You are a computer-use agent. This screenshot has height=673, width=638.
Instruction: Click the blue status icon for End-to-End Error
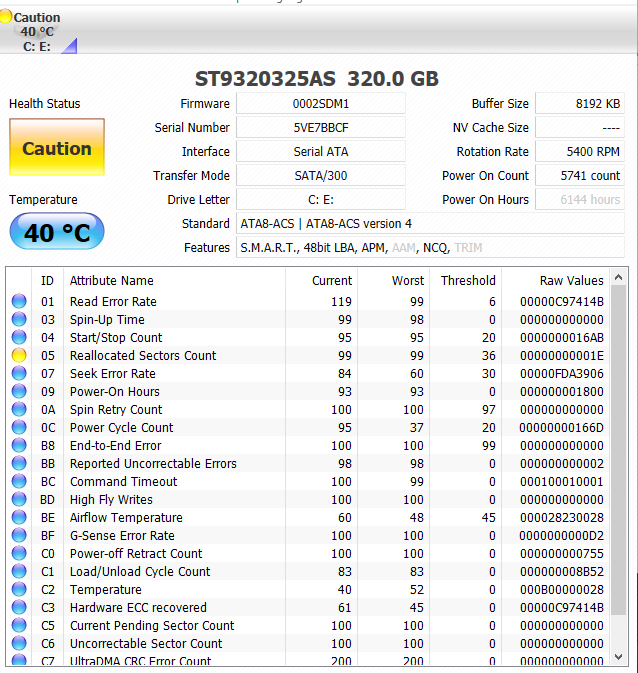(19, 446)
